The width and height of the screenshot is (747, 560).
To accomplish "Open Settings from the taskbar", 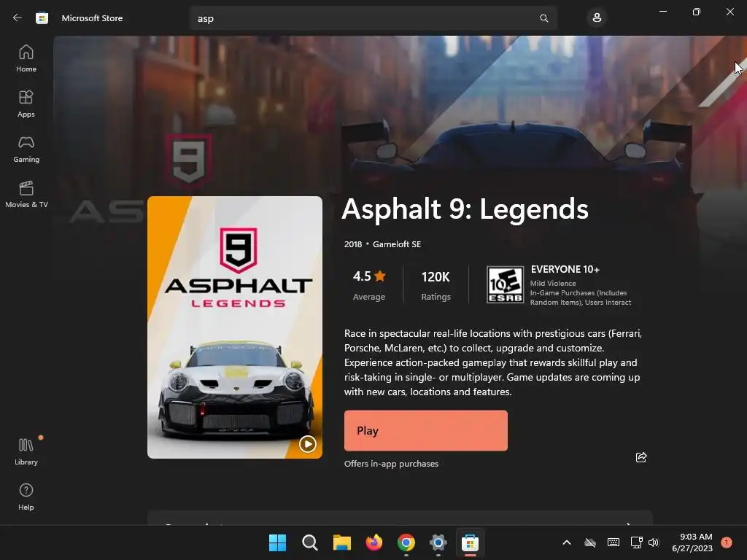I will click(438, 542).
